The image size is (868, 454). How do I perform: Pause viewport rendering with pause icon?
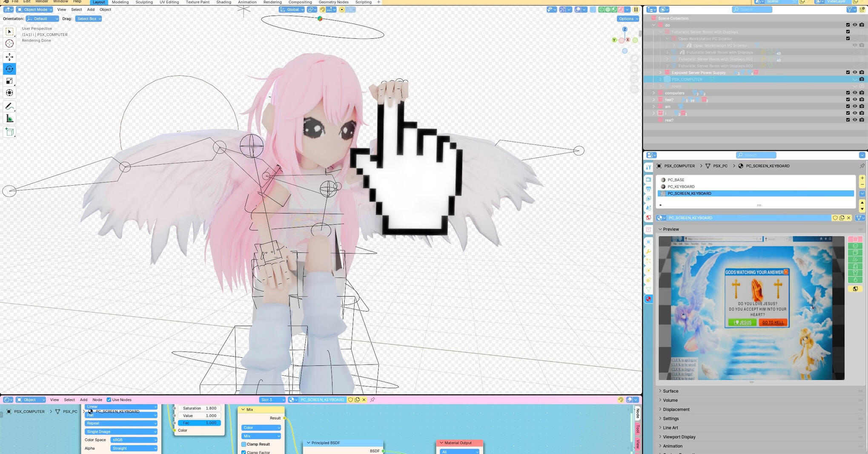pos(636,9)
